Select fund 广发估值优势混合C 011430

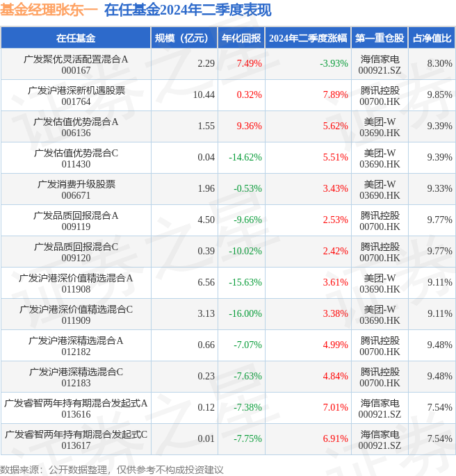(76, 158)
